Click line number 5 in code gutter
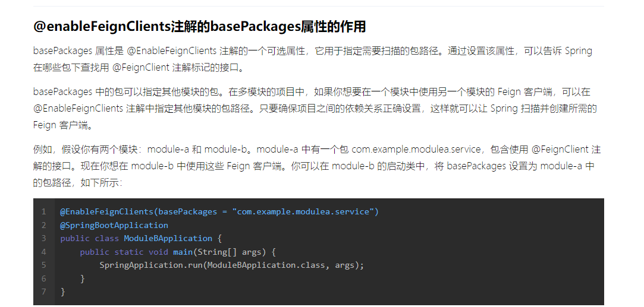 [43, 265]
